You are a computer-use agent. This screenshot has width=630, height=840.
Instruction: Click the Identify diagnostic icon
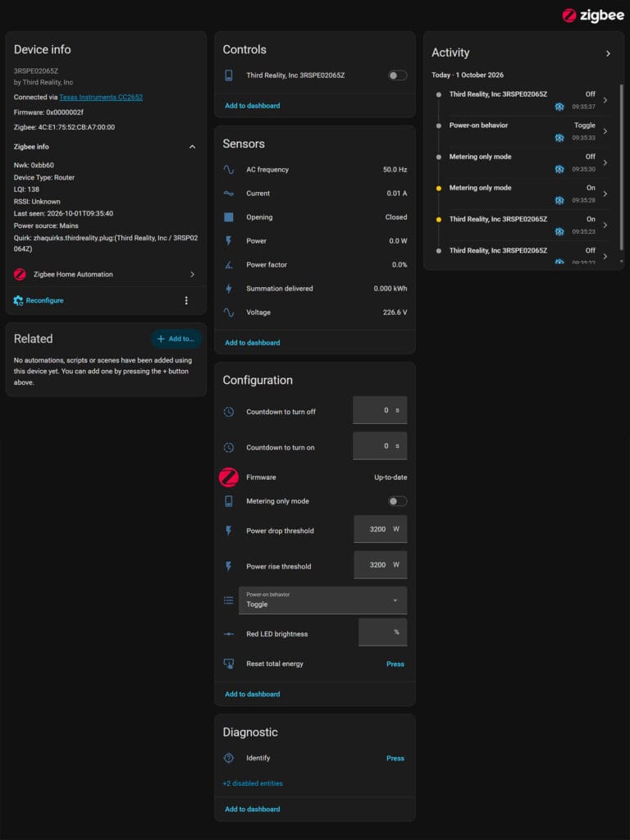coord(229,758)
